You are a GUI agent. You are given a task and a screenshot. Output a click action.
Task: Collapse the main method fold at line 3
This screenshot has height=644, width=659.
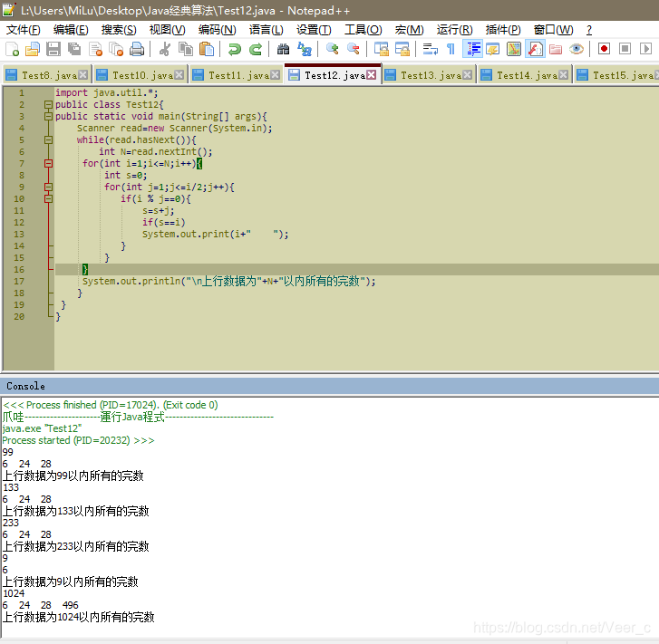[48, 116]
